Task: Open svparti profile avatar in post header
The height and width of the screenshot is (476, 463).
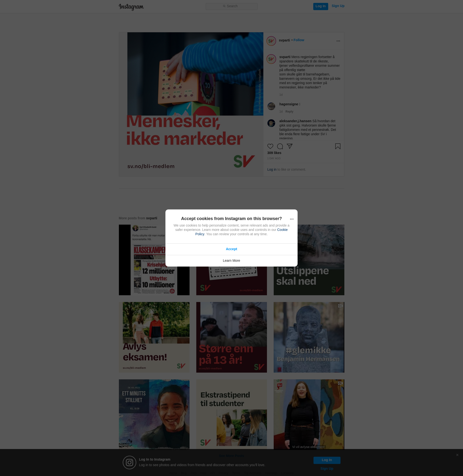Action: pyautogui.click(x=271, y=41)
